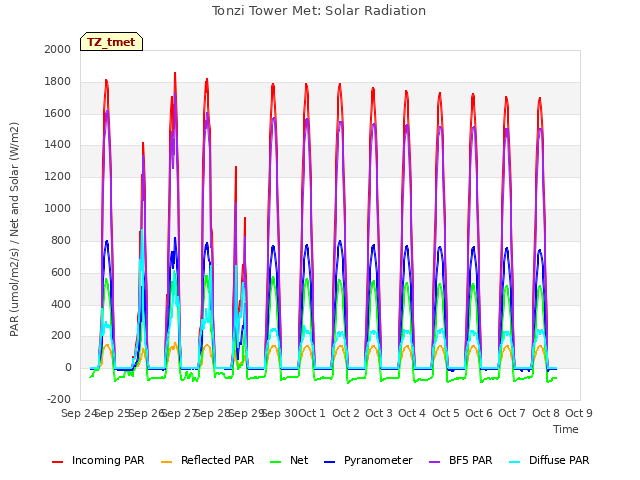The image size is (640, 480).
Task: Click the Oct 4 x-axis tick label
Action: pyautogui.click(x=412, y=413)
